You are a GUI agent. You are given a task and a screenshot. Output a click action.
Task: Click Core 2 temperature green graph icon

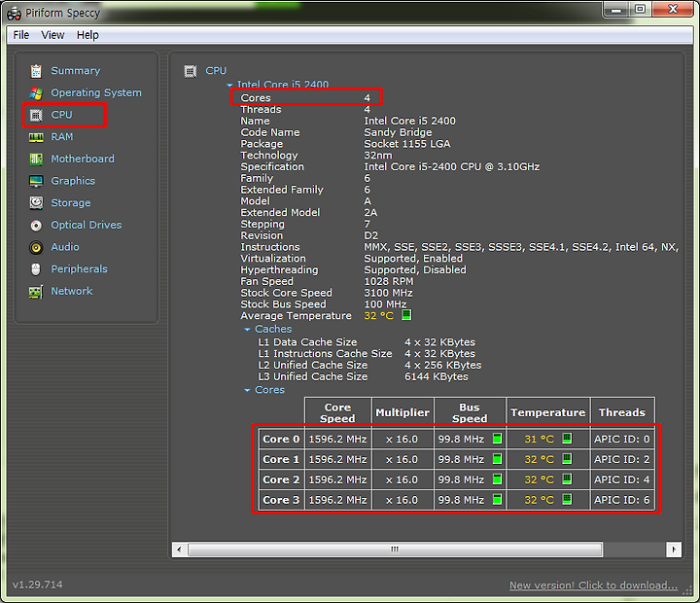pos(567,479)
